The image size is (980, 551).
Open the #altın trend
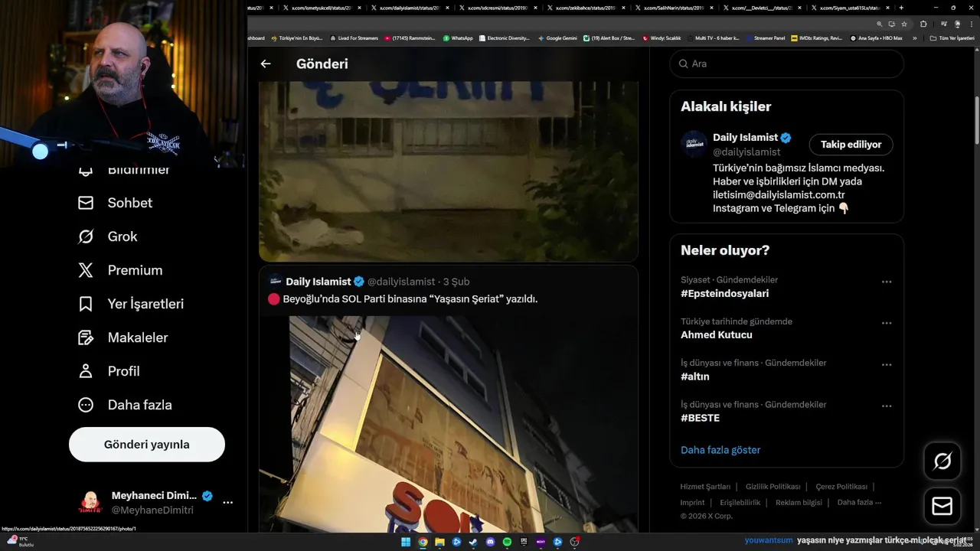click(x=695, y=377)
